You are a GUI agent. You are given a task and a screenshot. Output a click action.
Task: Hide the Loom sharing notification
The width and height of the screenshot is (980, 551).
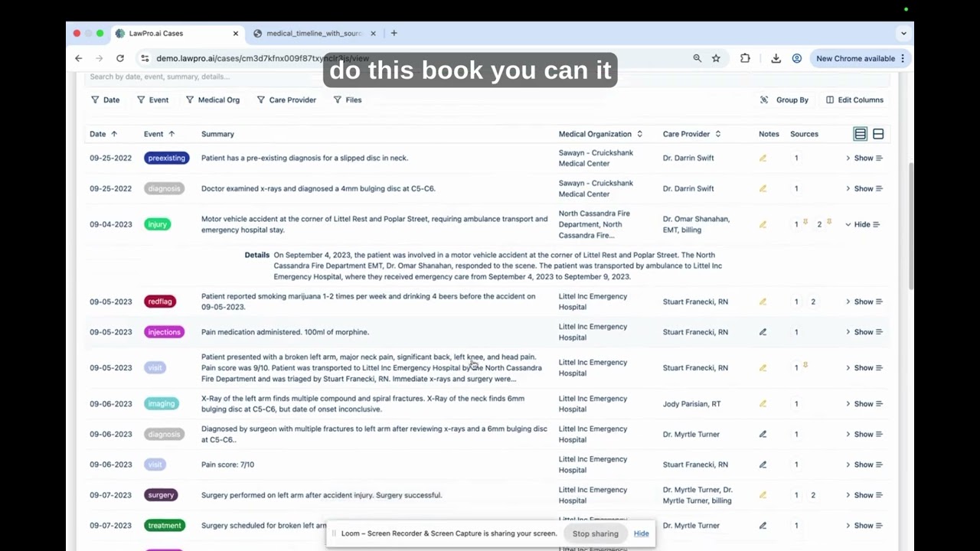tap(642, 533)
